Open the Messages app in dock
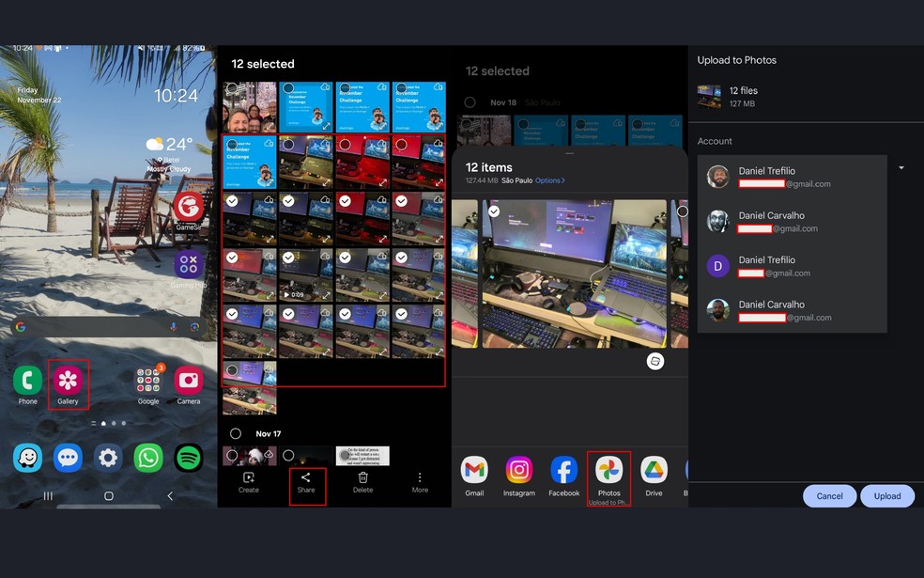 coord(68,458)
